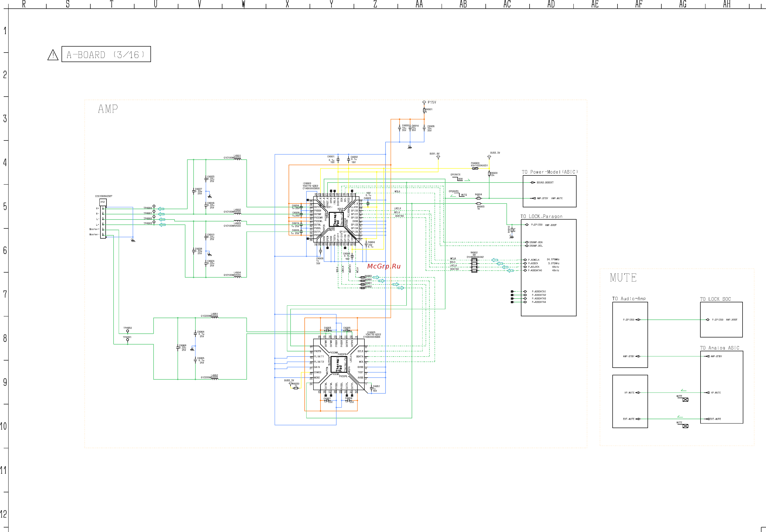
Task: Click the TO LOCK_Paragon block title
Action: (541, 216)
